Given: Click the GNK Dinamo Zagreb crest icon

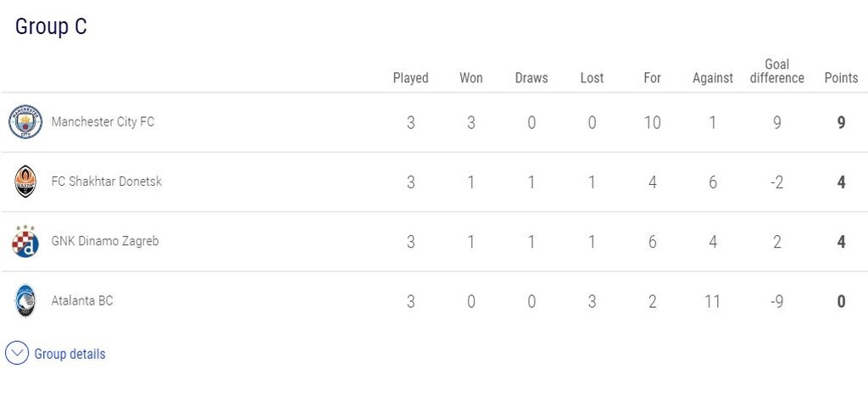Looking at the screenshot, I should (x=25, y=242).
